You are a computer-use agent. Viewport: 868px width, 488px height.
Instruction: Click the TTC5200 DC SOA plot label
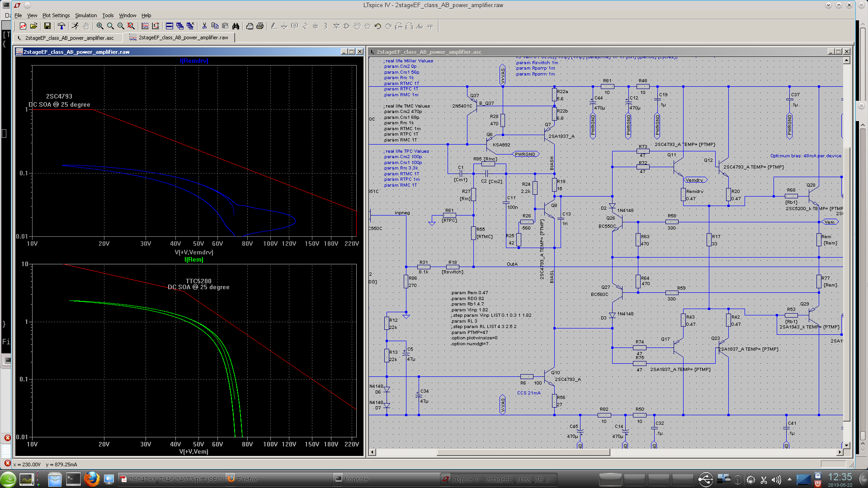(198, 284)
